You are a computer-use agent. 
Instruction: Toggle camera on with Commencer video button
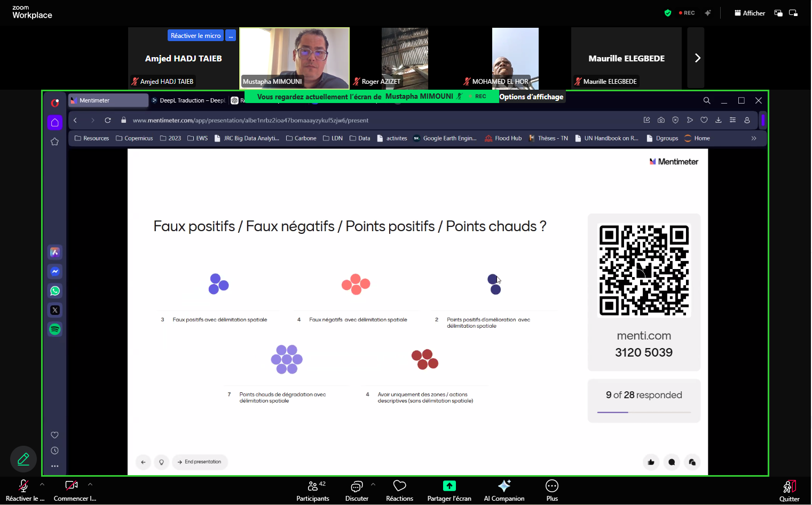(x=72, y=491)
